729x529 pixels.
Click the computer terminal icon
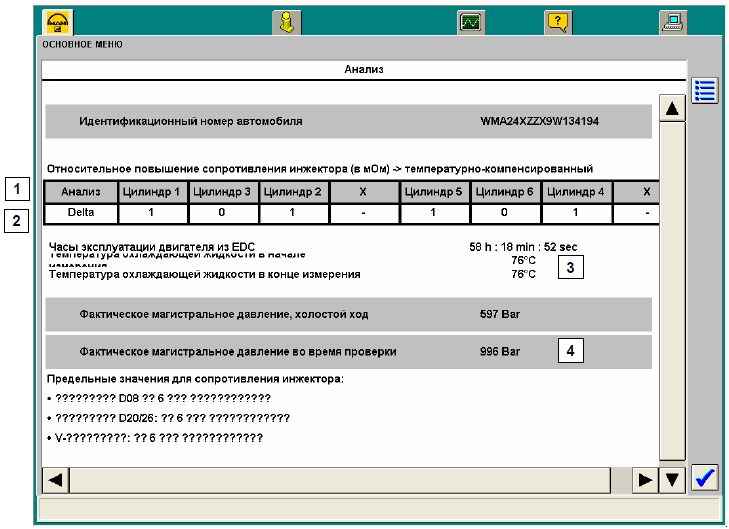pyautogui.click(x=673, y=22)
